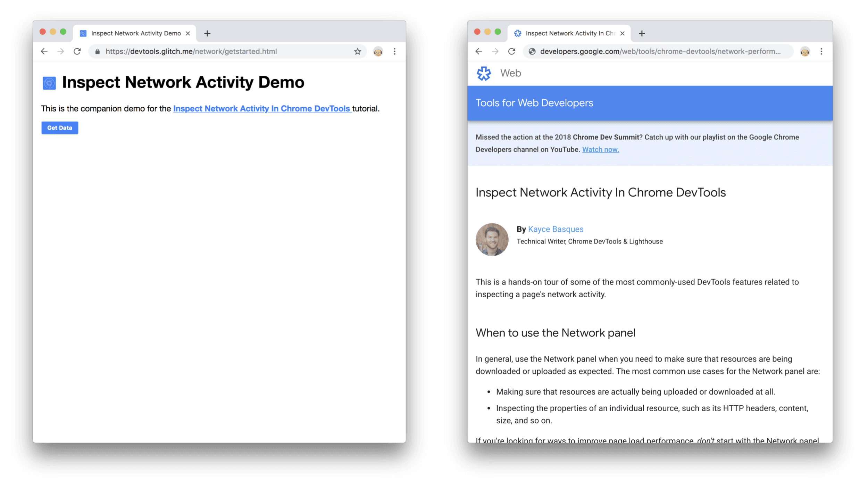The height and width of the screenshot is (488, 868).
Task: Click the refresh/reload icon left browser
Action: (x=77, y=52)
